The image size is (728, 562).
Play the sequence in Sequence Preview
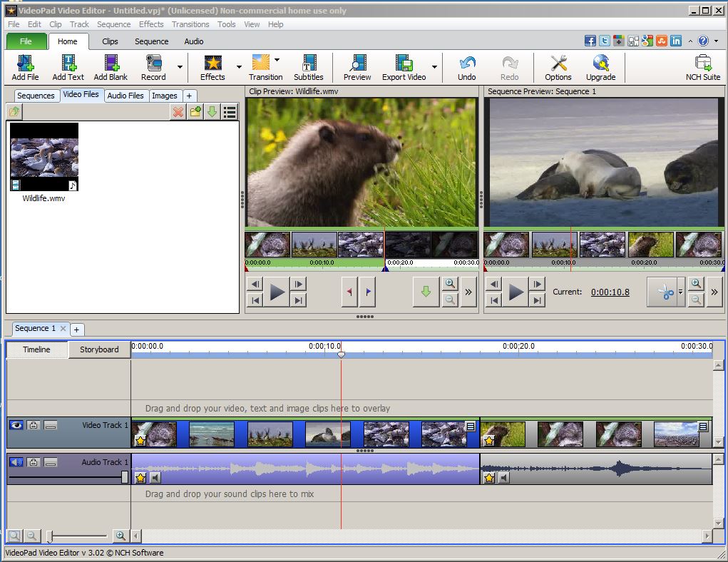516,292
